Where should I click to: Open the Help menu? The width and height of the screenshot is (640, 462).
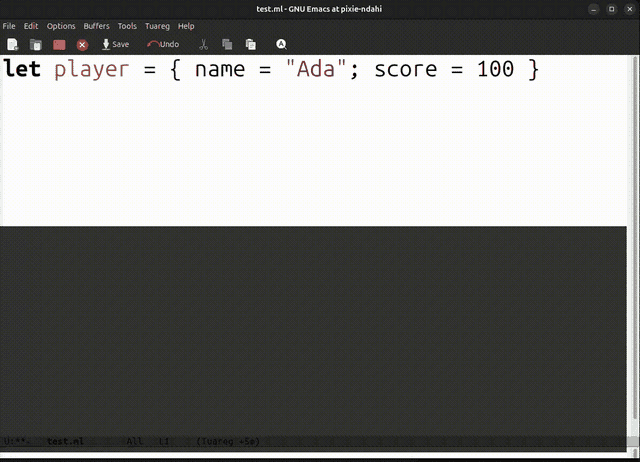click(186, 26)
